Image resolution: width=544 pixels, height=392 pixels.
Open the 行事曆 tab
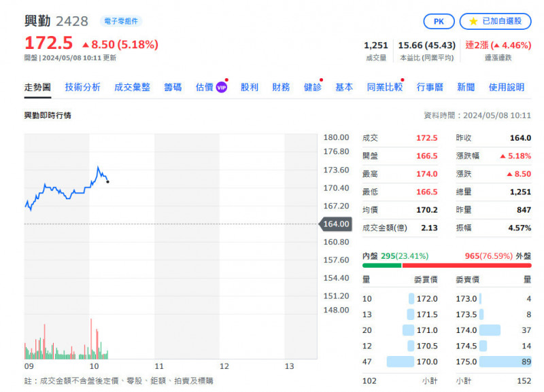click(430, 88)
